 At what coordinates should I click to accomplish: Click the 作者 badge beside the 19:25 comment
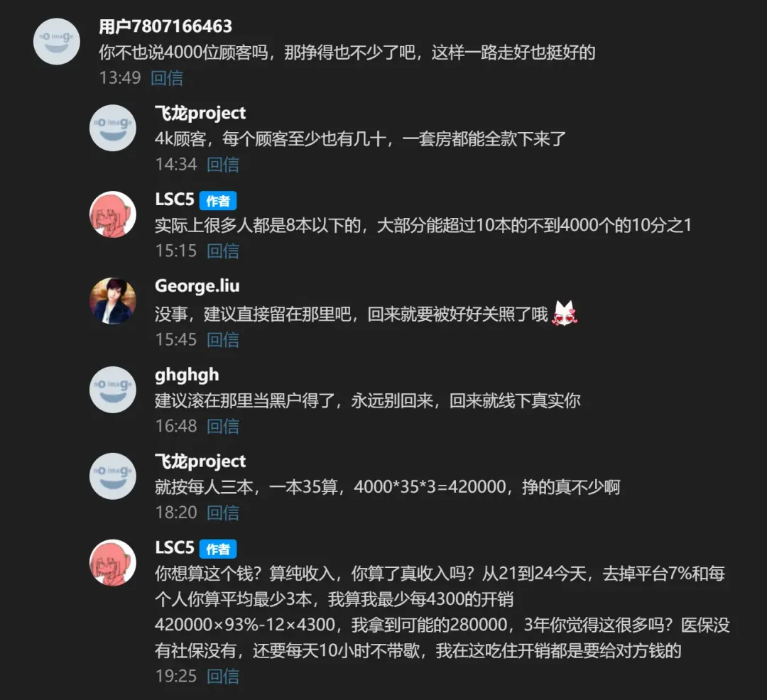(x=218, y=549)
